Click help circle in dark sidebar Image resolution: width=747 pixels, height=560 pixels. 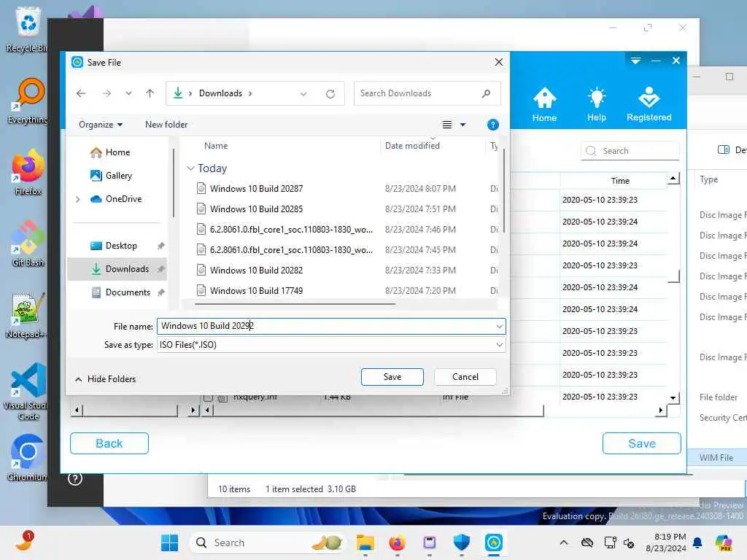pyautogui.click(x=75, y=478)
